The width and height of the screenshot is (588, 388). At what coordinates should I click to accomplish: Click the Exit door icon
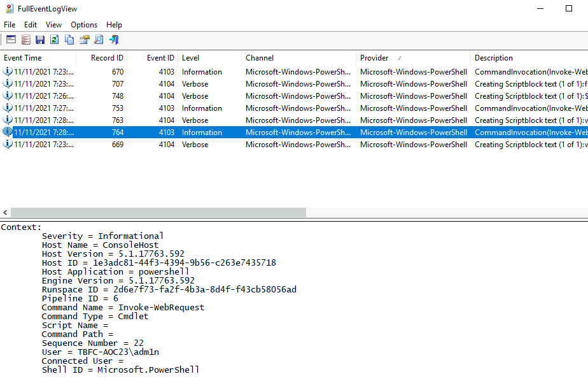tap(114, 40)
